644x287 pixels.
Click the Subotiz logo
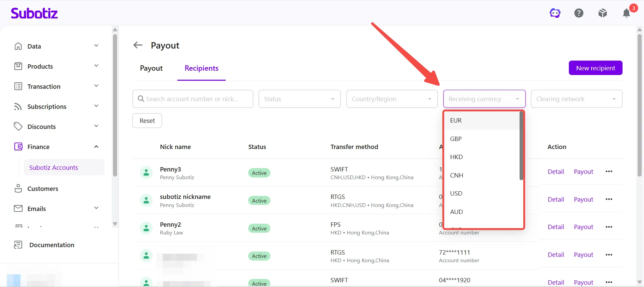point(34,13)
